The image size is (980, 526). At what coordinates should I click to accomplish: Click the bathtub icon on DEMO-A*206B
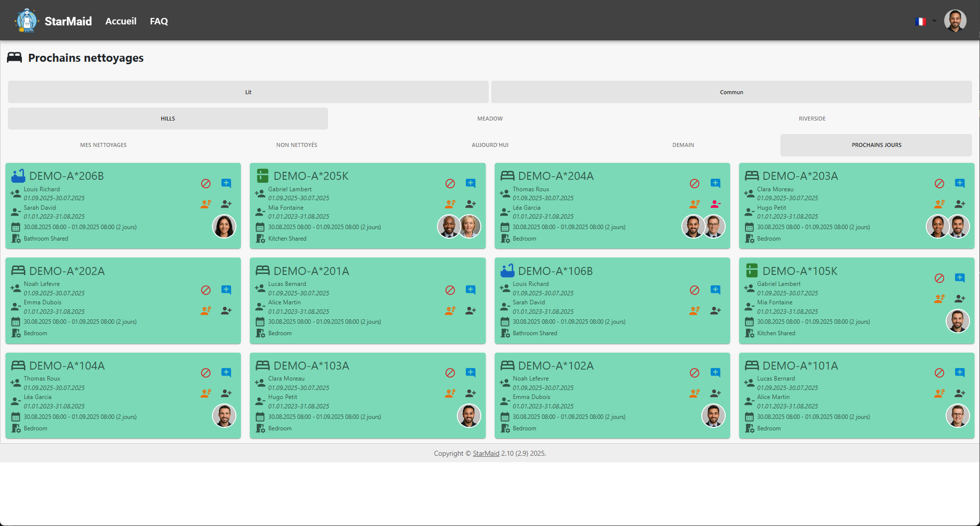(x=18, y=176)
